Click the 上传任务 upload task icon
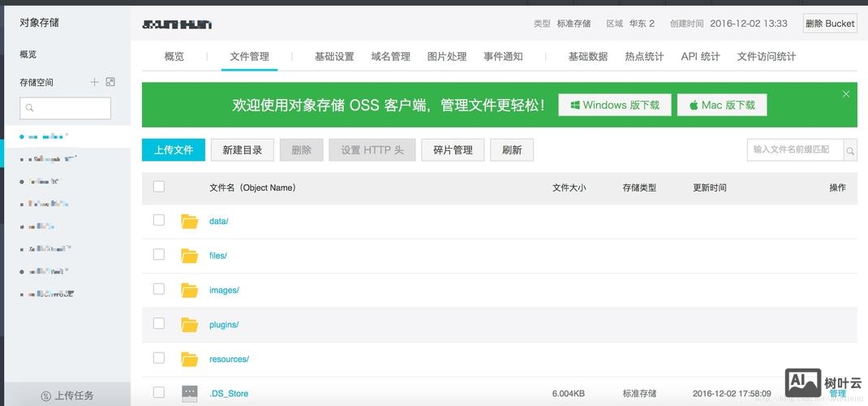The width and height of the screenshot is (868, 406). coord(46,395)
